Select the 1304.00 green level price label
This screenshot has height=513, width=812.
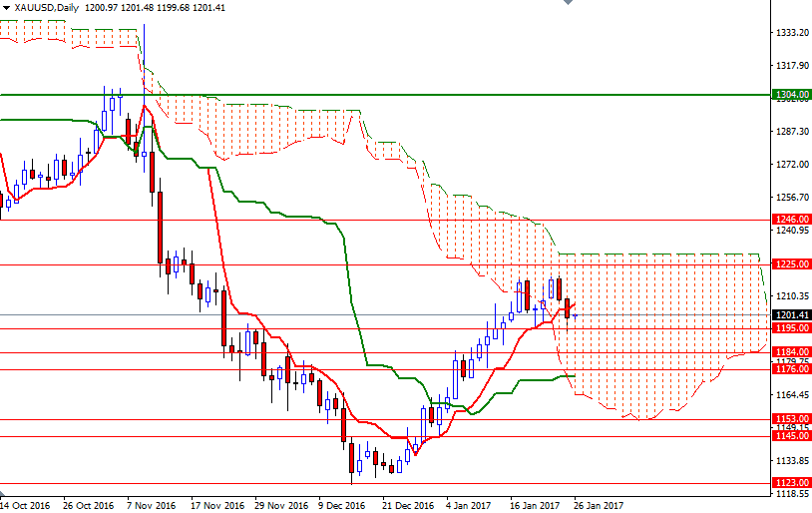[x=791, y=95]
